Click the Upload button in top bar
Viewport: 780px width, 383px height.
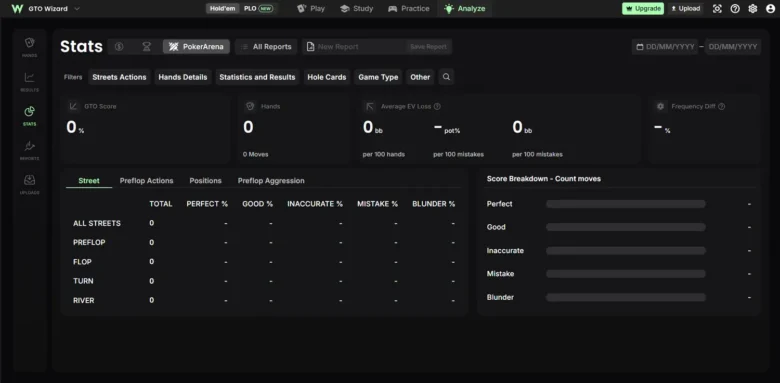[x=685, y=8]
